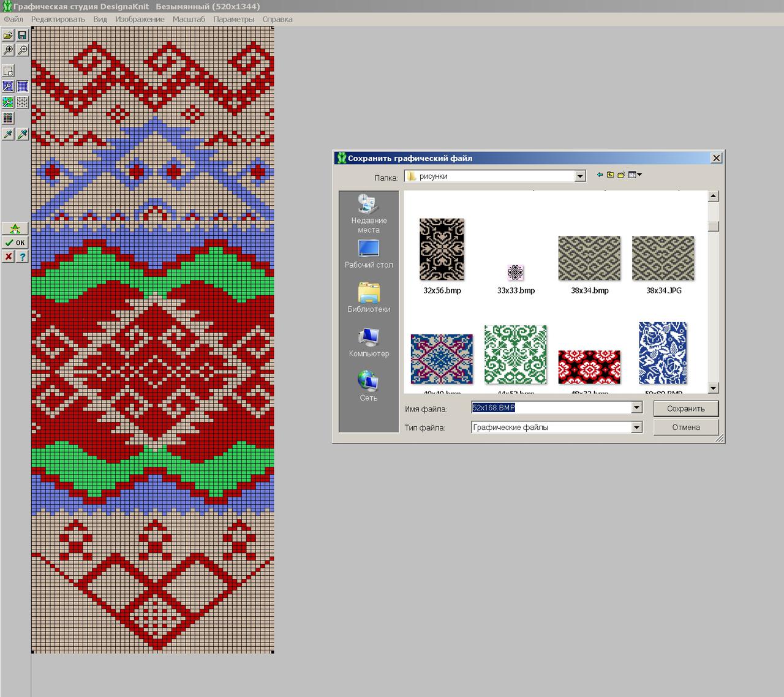Click the 38x34.JPG file name label
Viewport: 784px width, 697px height.
coord(663,290)
